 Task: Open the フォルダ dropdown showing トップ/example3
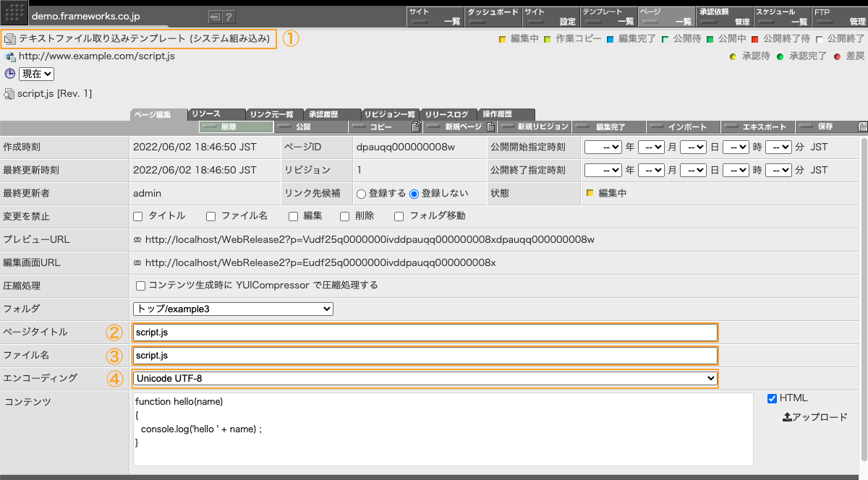pos(232,309)
